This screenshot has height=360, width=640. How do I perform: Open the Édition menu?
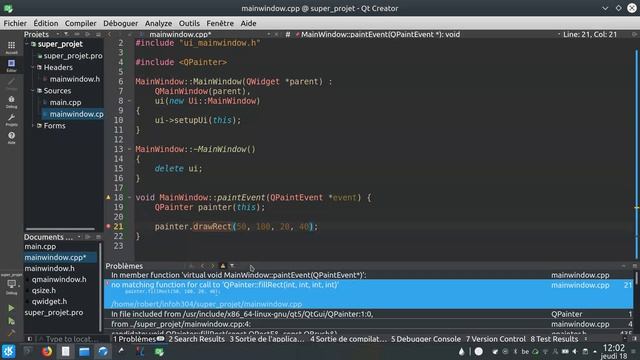coord(46,23)
